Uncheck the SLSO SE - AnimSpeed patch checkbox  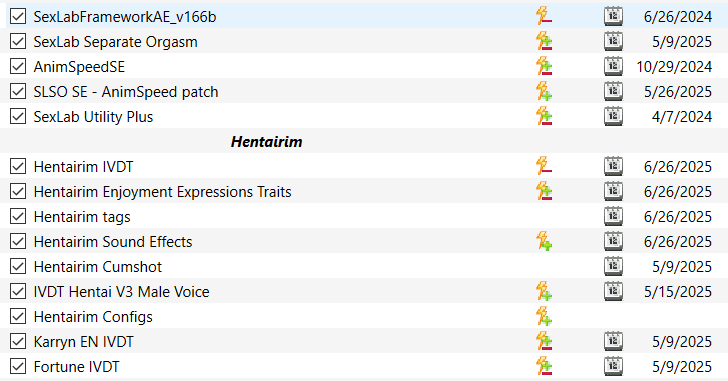pos(18,91)
